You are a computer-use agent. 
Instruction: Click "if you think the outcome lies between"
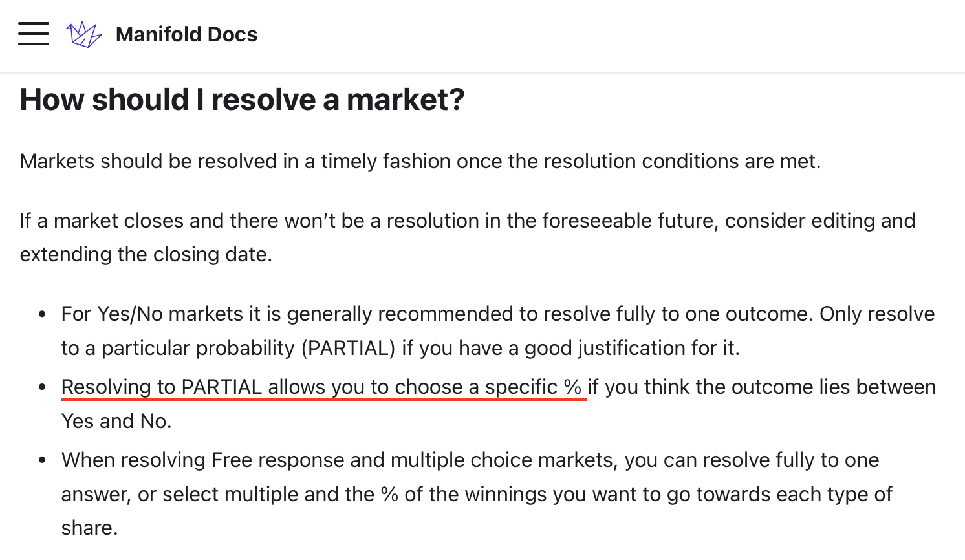click(762, 387)
